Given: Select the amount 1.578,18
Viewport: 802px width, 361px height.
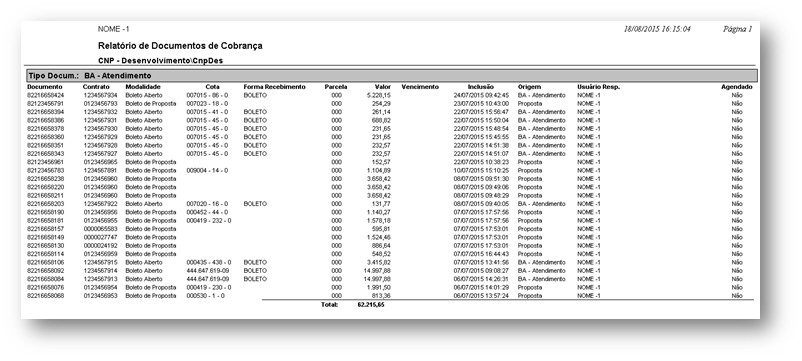Looking at the screenshot, I should pyautogui.click(x=379, y=220).
